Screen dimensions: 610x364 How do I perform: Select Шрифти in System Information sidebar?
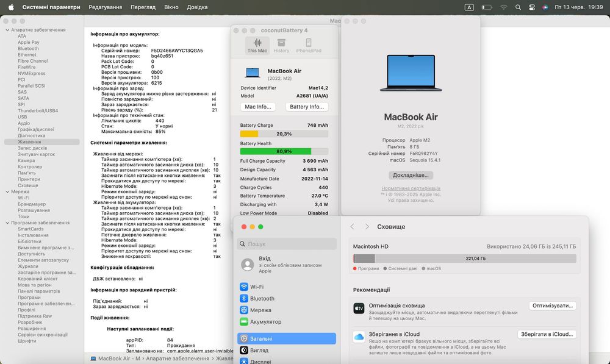[x=27, y=341]
